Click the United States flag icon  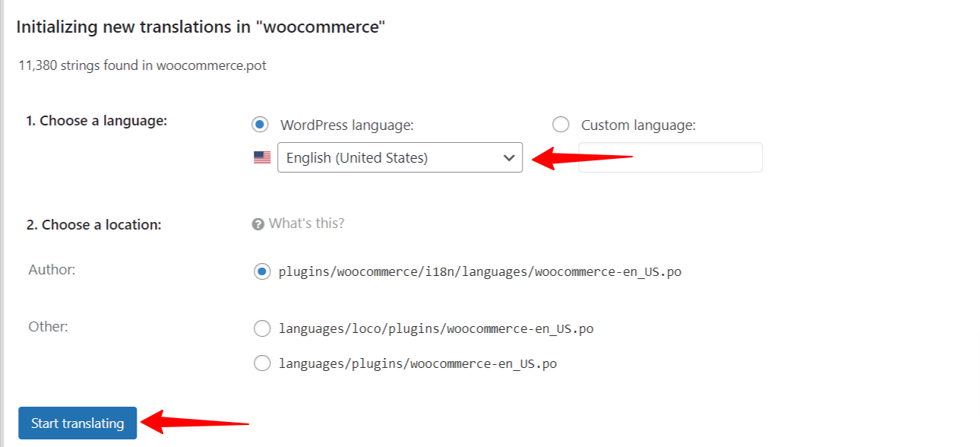coord(262,157)
